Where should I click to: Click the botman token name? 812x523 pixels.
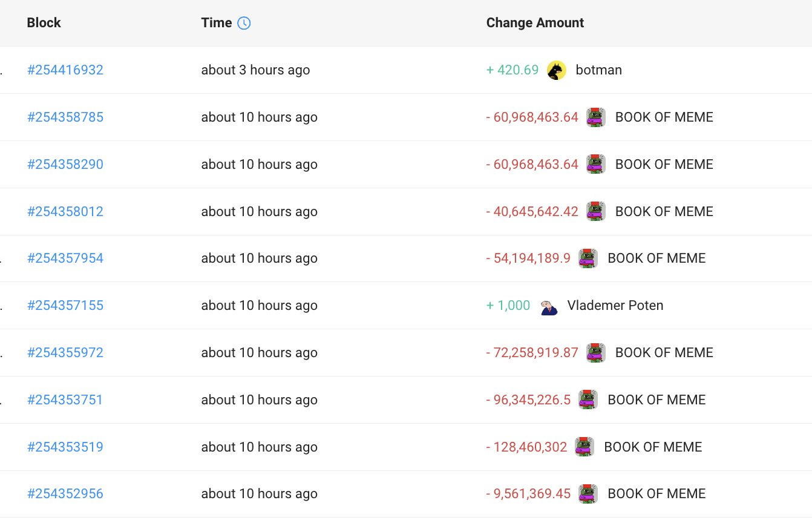[598, 70]
